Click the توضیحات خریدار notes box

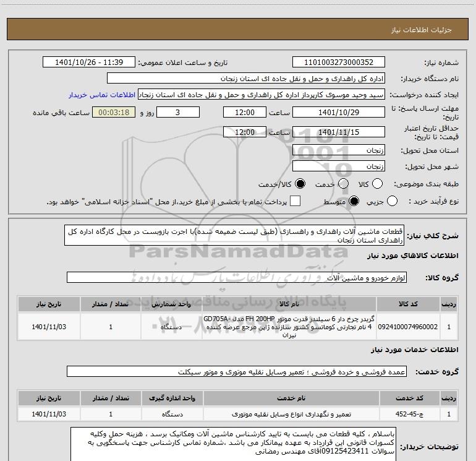pos(233,444)
